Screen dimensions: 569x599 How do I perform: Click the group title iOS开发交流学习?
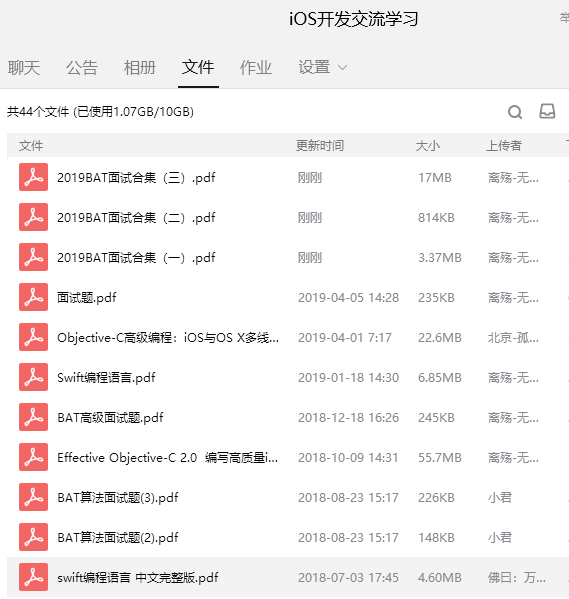[353, 19]
